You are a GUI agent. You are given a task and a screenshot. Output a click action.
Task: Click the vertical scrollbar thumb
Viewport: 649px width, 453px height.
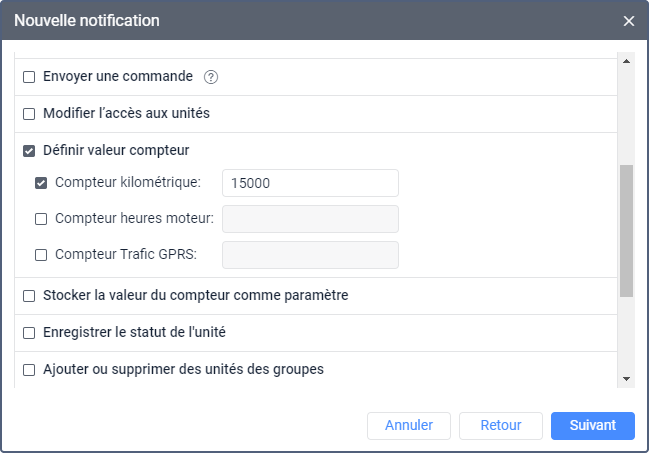coord(626,231)
